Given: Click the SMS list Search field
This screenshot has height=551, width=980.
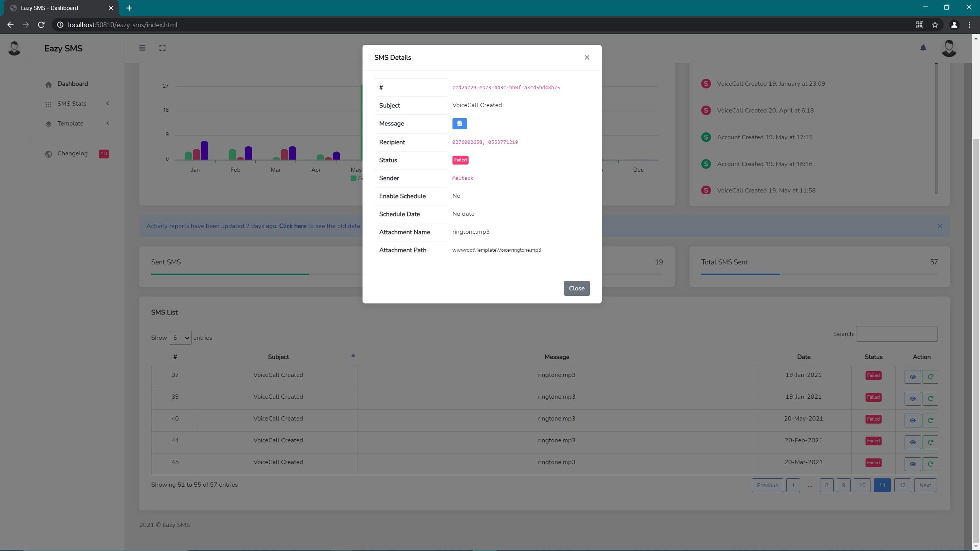Looking at the screenshot, I should [x=897, y=334].
